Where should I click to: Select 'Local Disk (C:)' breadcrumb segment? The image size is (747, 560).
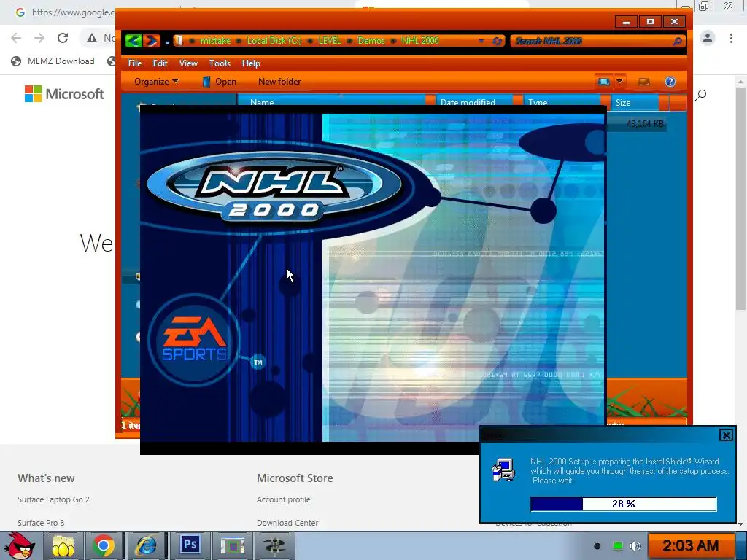click(x=274, y=41)
